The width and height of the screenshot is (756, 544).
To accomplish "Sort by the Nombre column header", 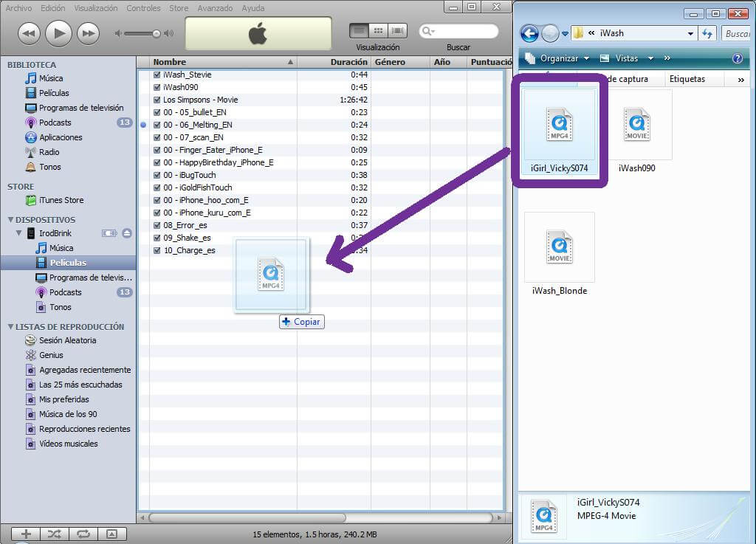I will point(223,62).
